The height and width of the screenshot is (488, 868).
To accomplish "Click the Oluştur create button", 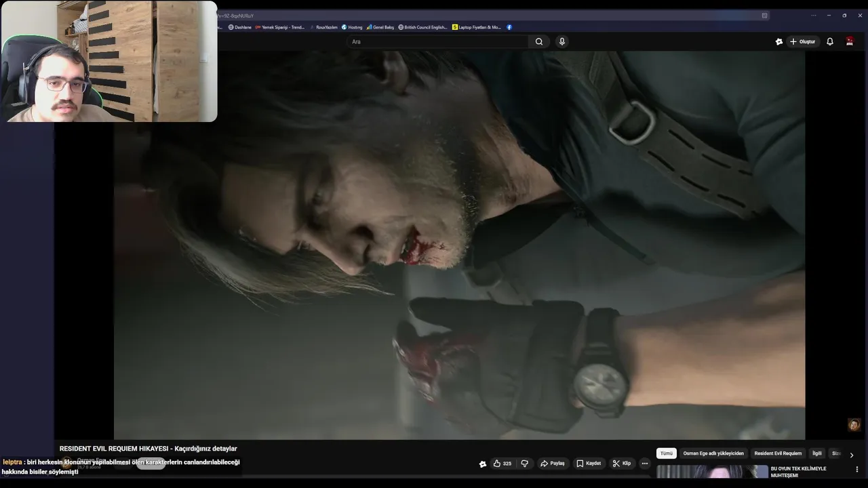I will 803,41.
